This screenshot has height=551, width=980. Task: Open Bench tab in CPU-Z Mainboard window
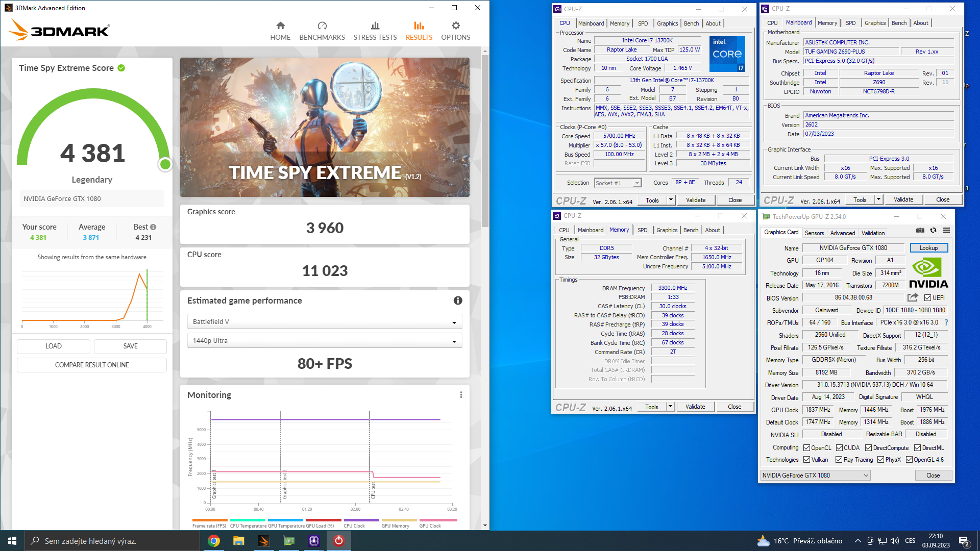point(899,23)
